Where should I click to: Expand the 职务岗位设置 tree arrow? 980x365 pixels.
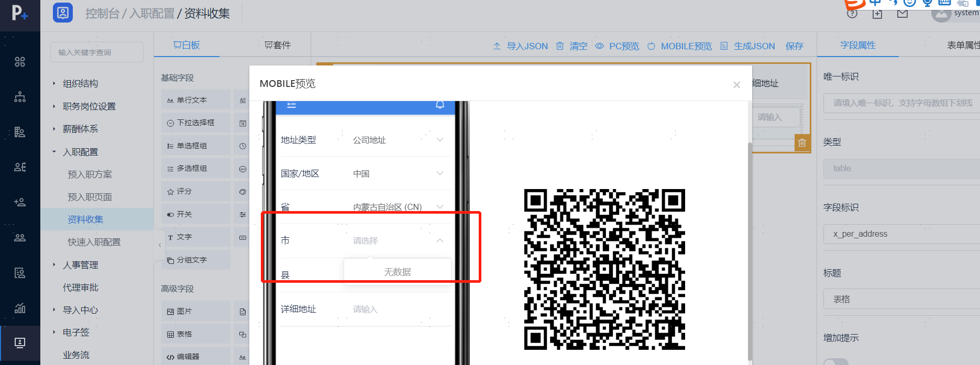[x=54, y=106]
